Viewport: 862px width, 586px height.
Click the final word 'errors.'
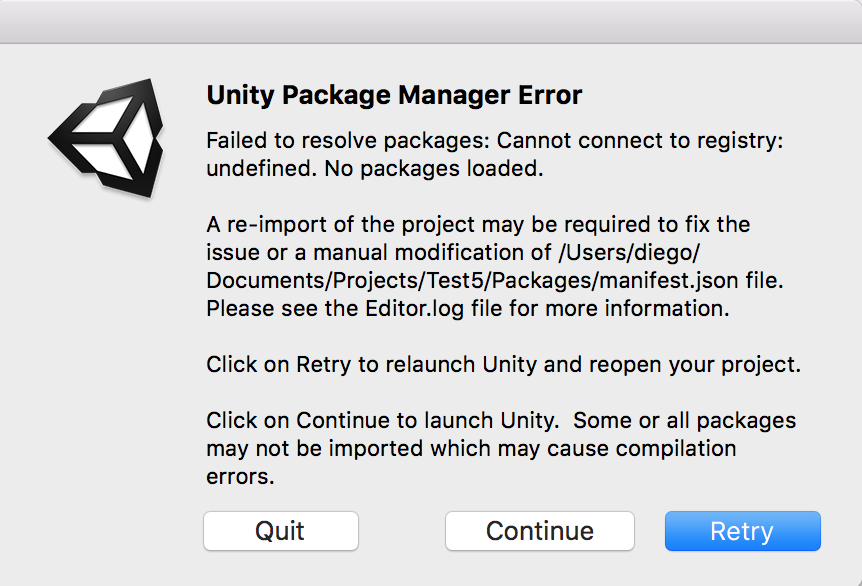tap(240, 476)
